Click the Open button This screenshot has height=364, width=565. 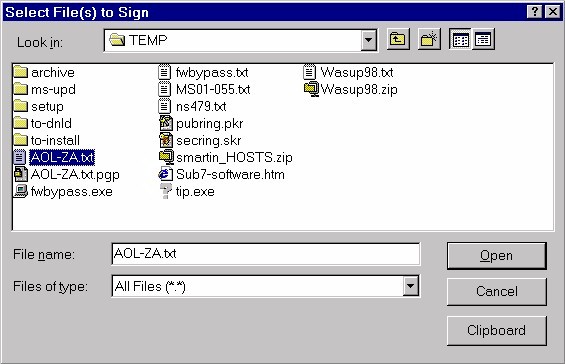coord(497,256)
